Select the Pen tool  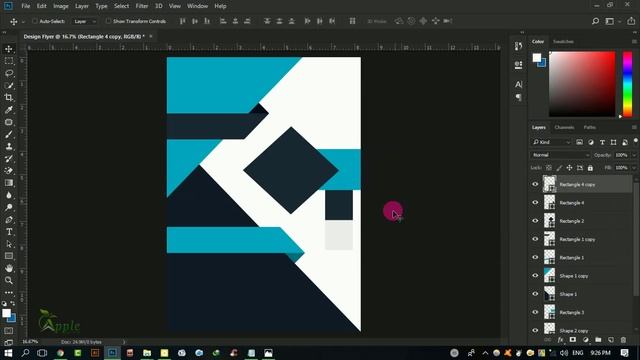point(9,220)
